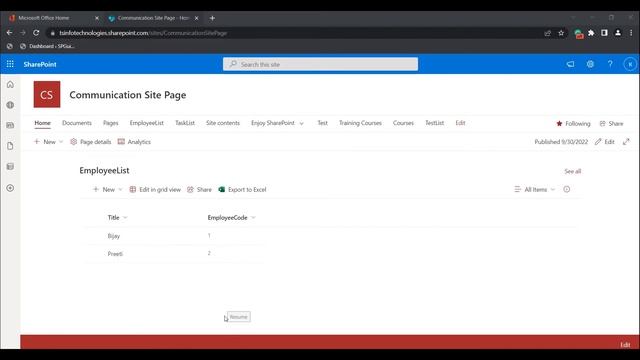Share the EmployeeList list
The height and width of the screenshot is (360, 640).
199,189
